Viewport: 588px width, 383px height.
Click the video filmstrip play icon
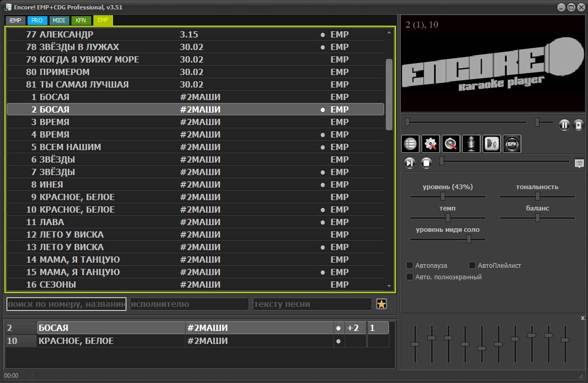pos(579,125)
